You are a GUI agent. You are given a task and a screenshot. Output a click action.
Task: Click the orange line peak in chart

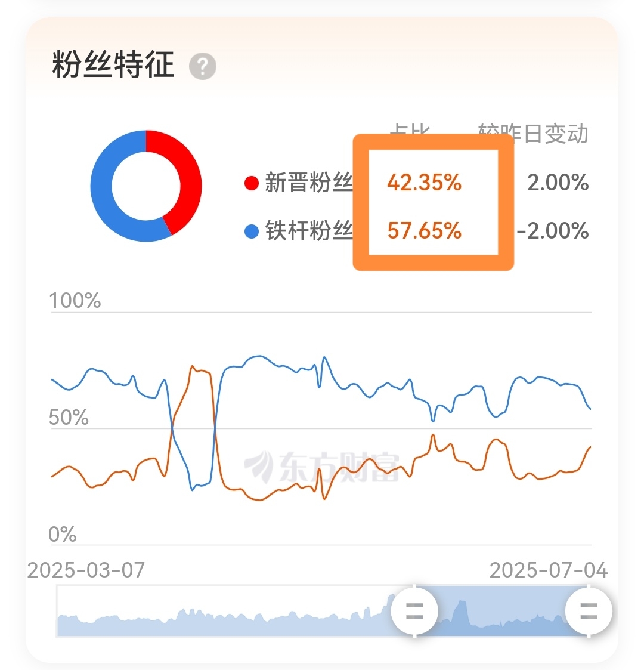coord(193,366)
